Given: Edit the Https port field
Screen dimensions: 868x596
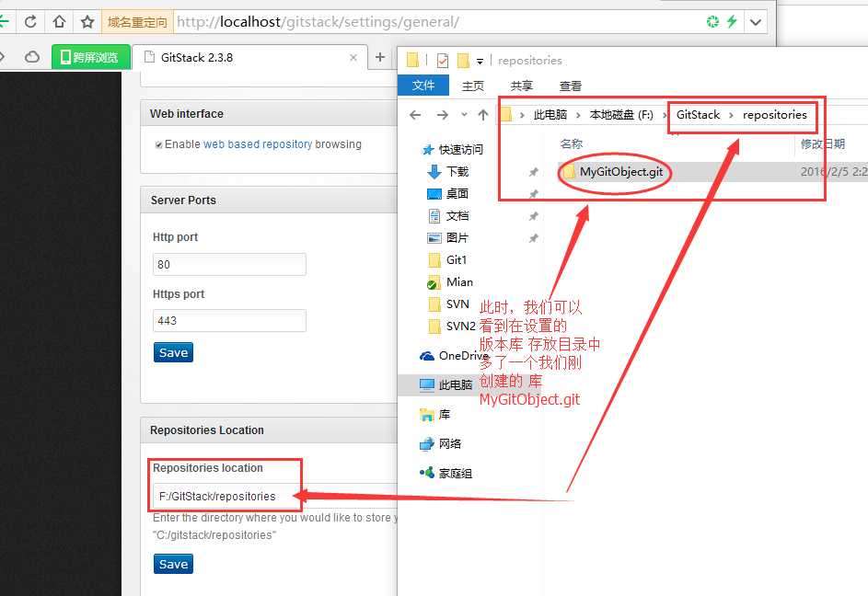Looking at the screenshot, I should [x=229, y=320].
